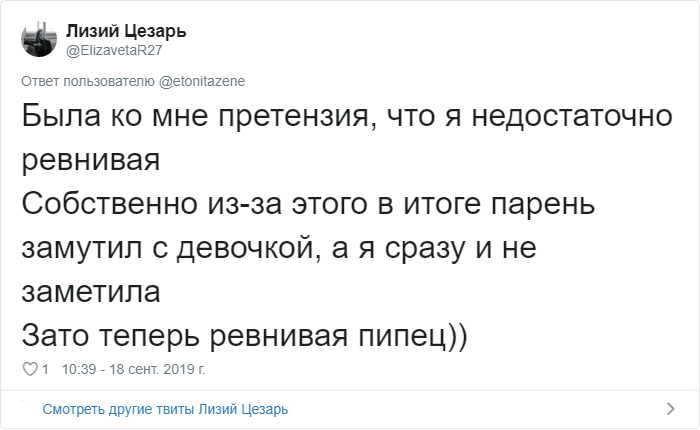Screen dimensions: 700x430
Task: Click the heart like icon
Action: point(28,370)
